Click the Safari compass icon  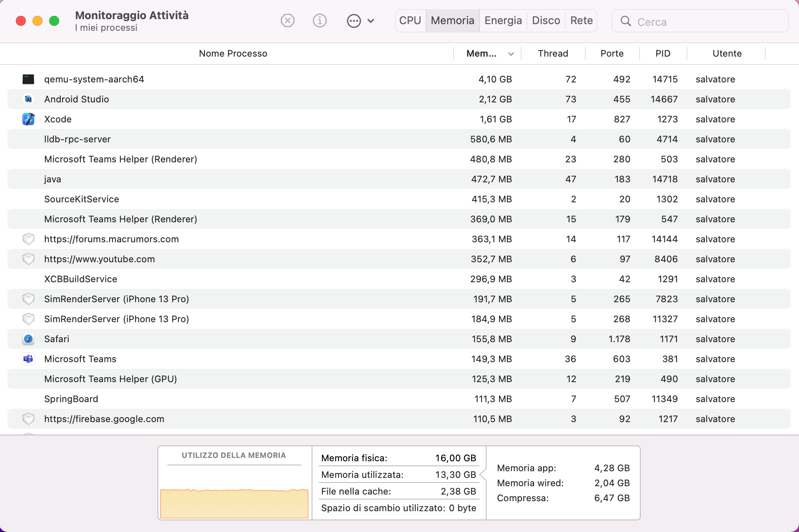[x=28, y=339]
